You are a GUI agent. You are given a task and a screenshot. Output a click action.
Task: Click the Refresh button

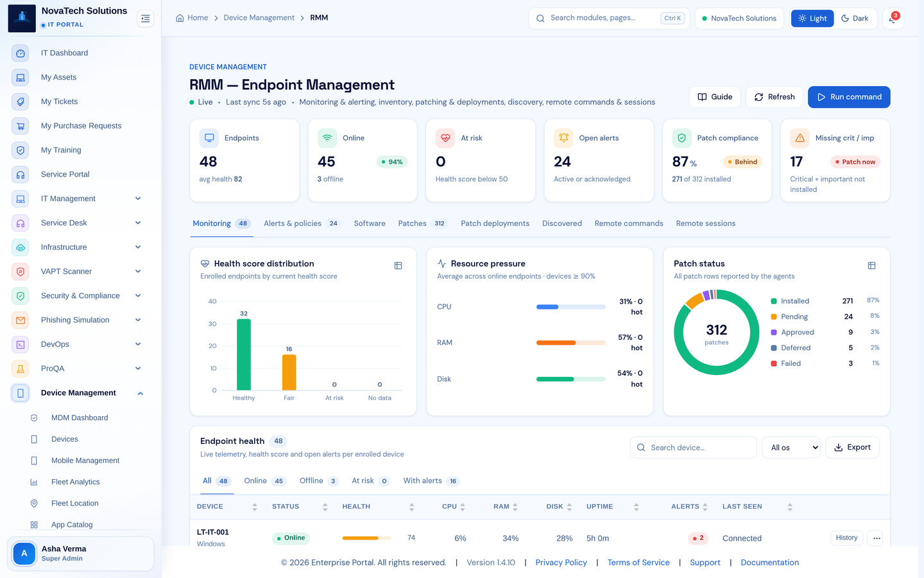coord(774,97)
